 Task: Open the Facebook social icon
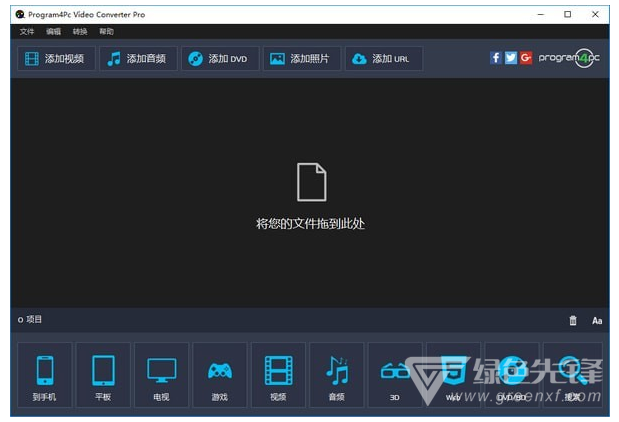(x=496, y=58)
